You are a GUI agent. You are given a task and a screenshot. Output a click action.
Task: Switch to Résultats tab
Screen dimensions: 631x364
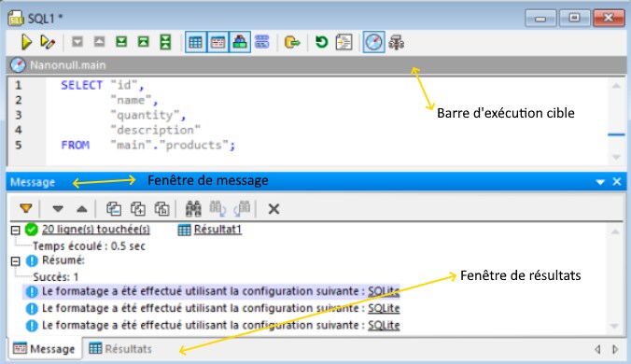point(120,348)
